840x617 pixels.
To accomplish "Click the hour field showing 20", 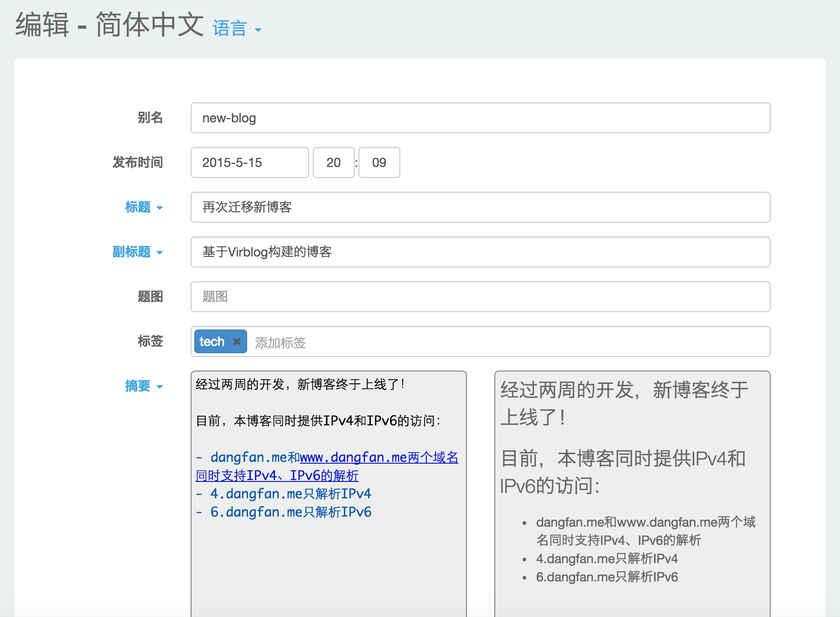I will click(333, 162).
